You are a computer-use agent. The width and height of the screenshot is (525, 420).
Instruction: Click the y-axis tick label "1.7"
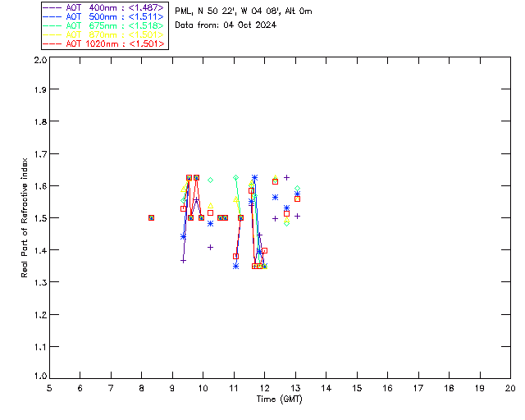pos(40,154)
